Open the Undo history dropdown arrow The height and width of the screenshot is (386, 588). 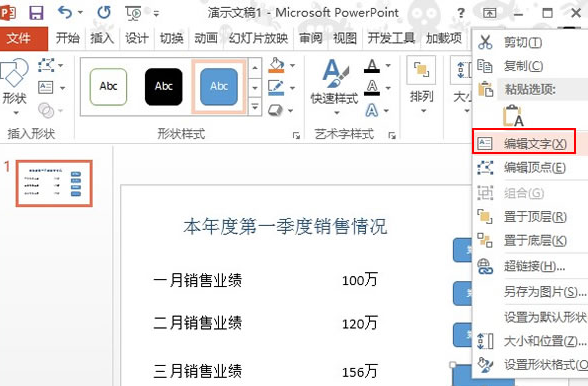coord(80,13)
